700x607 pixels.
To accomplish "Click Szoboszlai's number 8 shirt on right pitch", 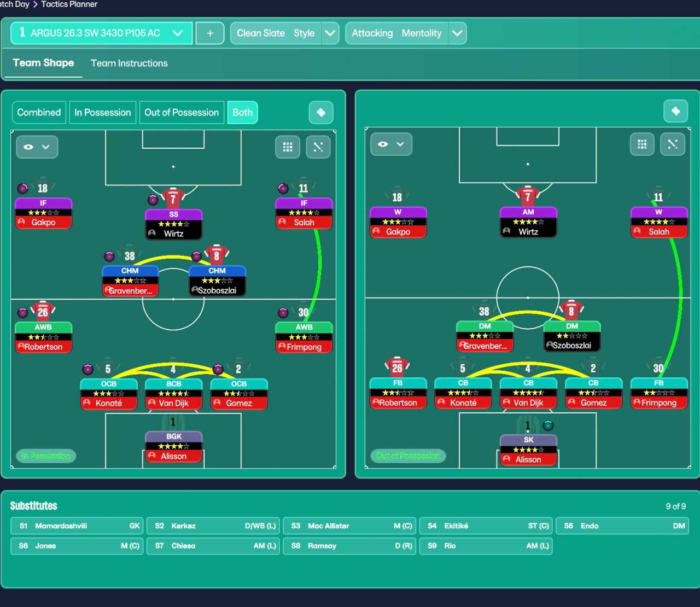I will tap(571, 311).
